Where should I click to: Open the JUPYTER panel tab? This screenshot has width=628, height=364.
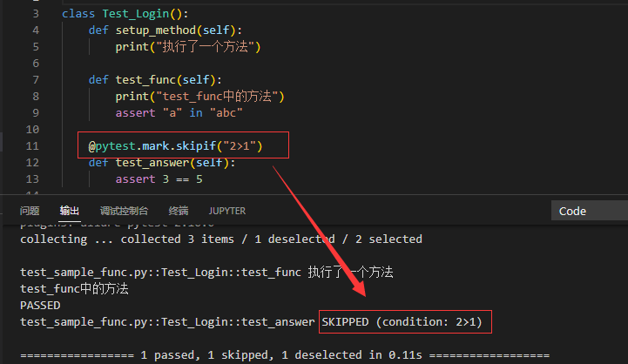(226, 211)
